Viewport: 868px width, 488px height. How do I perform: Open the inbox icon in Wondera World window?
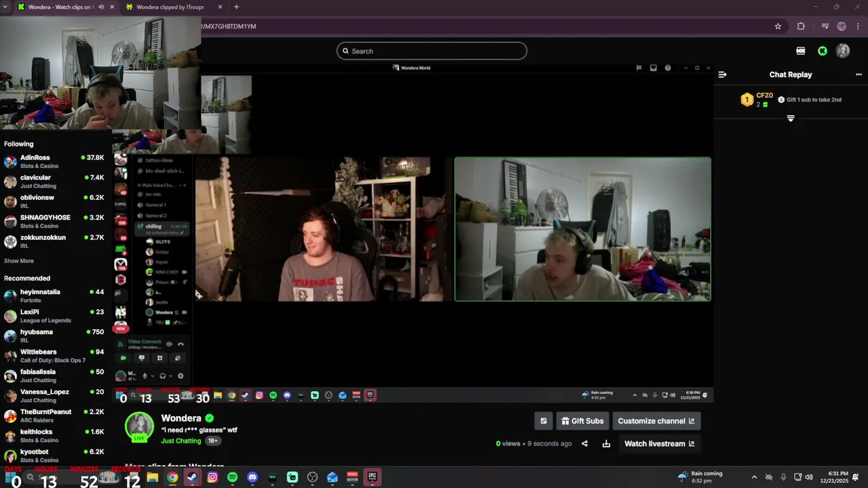pyautogui.click(x=654, y=68)
